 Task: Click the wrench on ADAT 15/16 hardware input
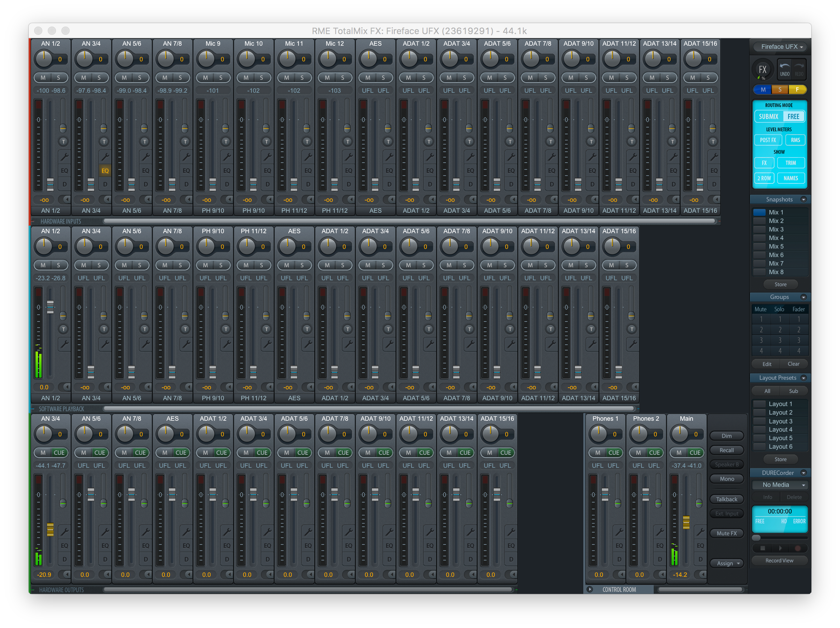point(713,156)
